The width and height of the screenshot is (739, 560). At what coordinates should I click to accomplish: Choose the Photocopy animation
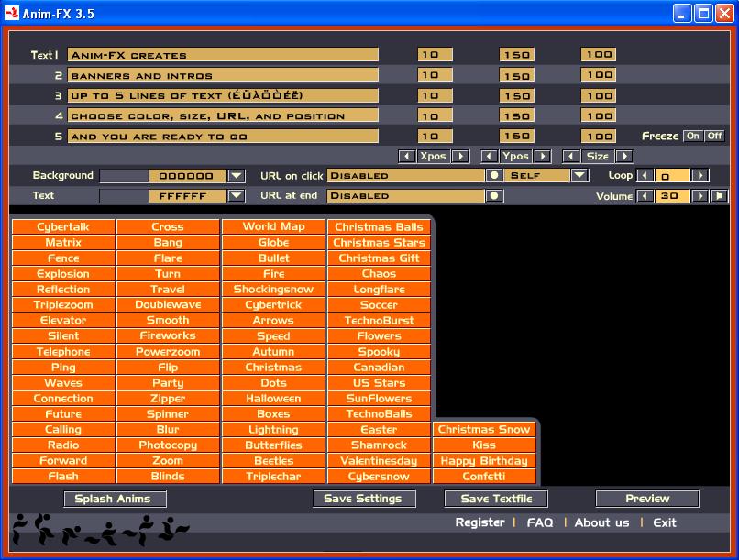click(169, 445)
